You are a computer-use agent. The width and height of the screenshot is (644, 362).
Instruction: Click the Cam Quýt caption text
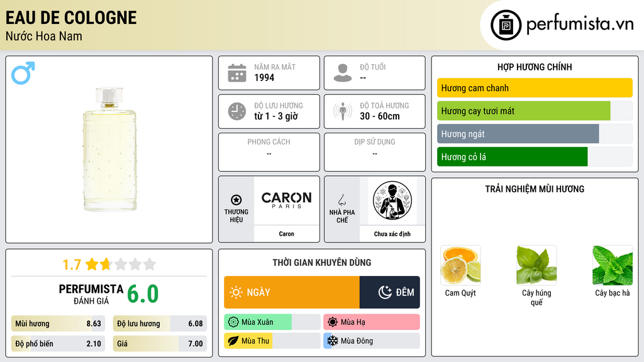(460, 293)
